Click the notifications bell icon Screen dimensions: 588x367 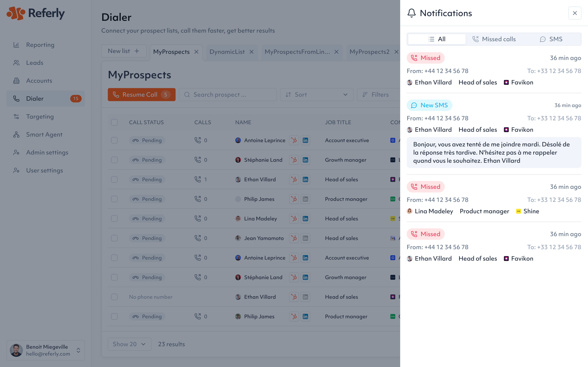(x=411, y=13)
